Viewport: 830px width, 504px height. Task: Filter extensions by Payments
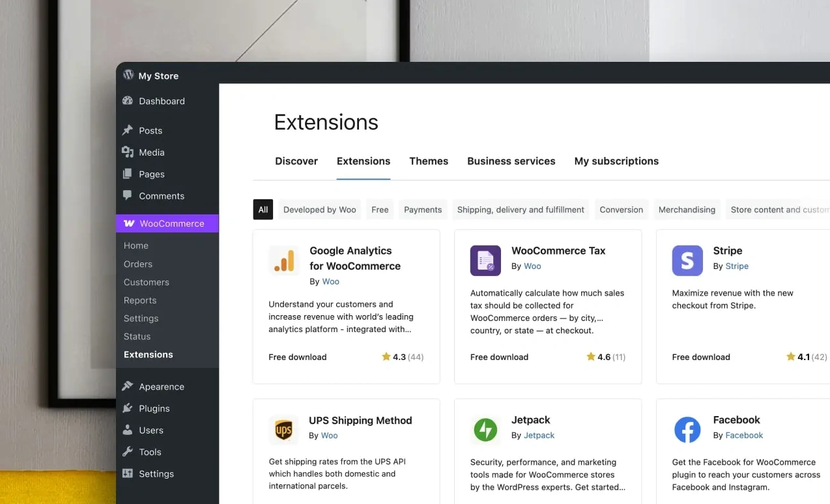(423, 210)
